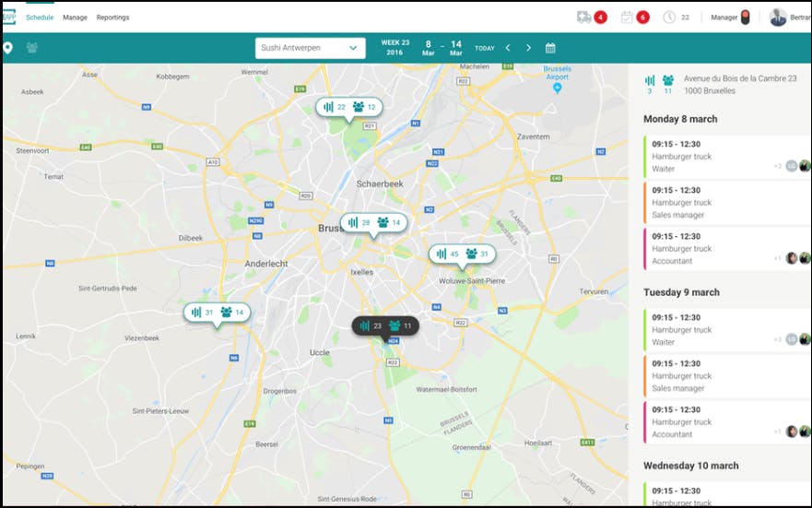Open Tuesday Sales manager shift card
Image resolution: width=812 pixels, height=508 pixels.
pos(727,376)
